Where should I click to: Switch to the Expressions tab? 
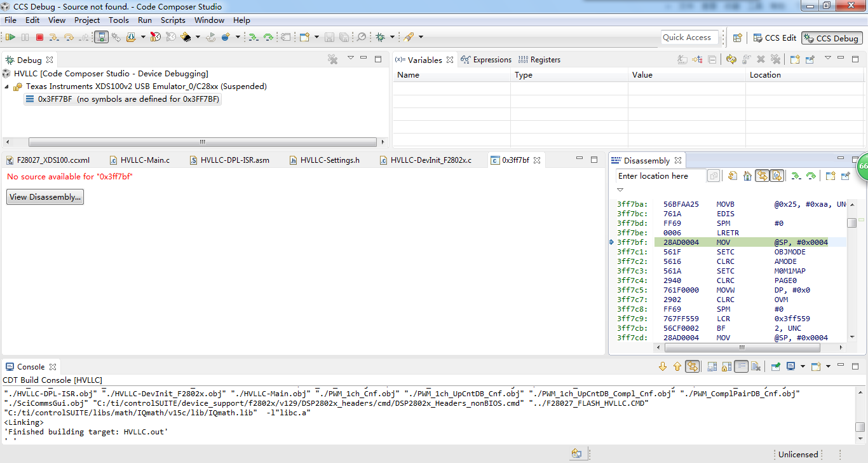coord(486,60)
